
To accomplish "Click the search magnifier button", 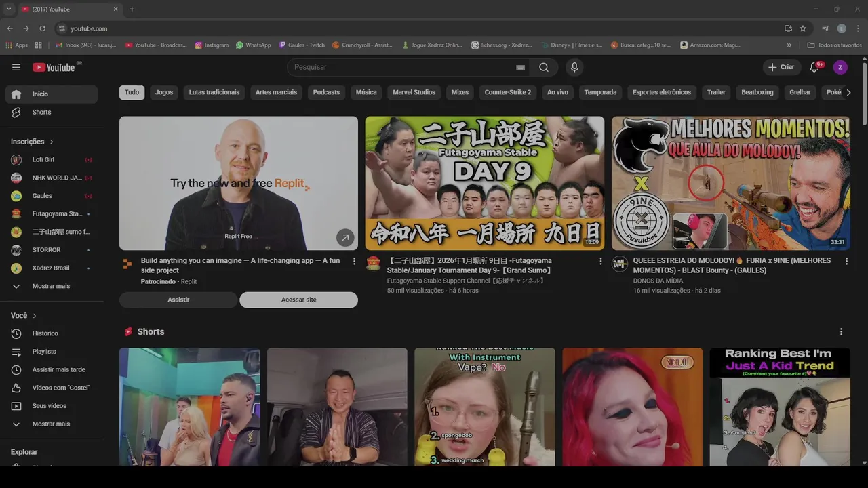I will point(544,67).
